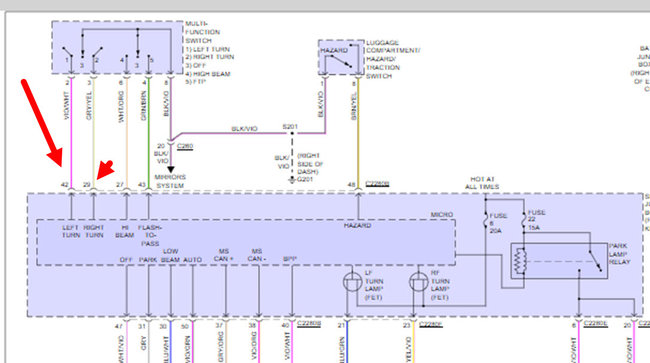Viewport: 650px width, 363px height.
Task: Click the LEFT TURN input label in micro
Action: 70,231
